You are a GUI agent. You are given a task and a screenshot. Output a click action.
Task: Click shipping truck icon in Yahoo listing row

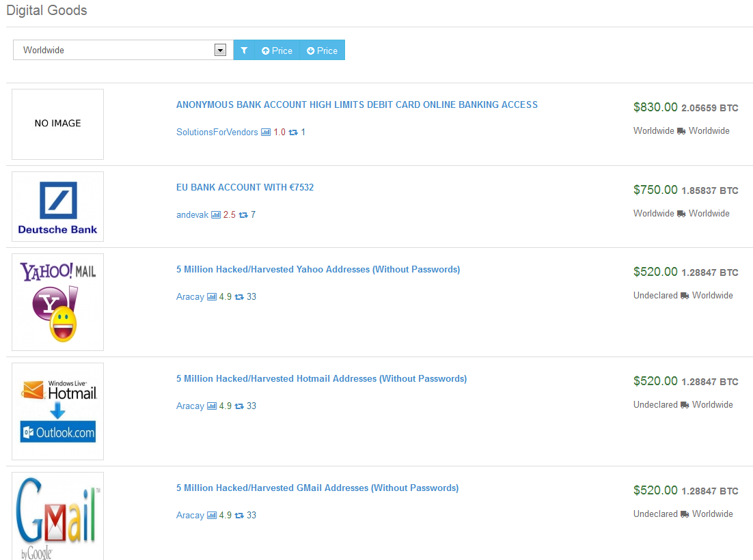pos(685,296)
